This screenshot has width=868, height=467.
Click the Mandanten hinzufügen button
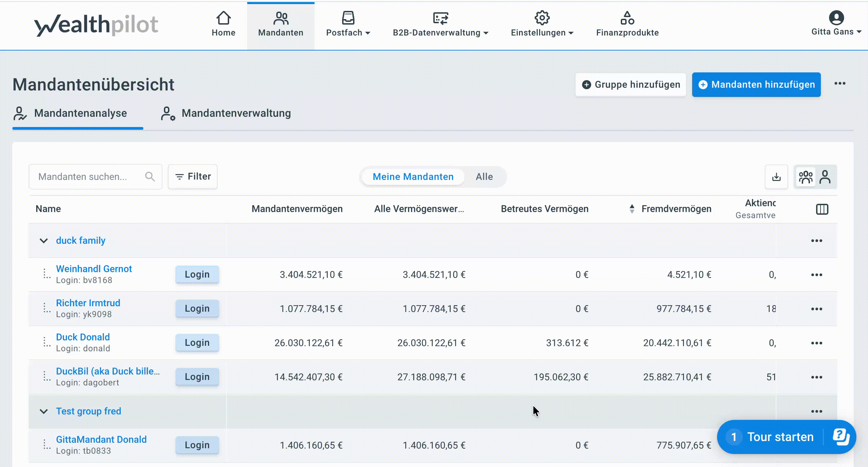click(x=756, y=84)
